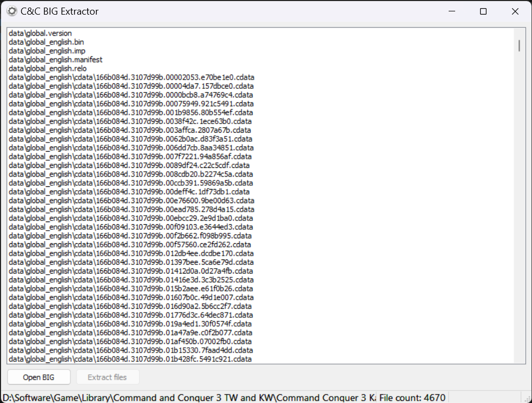Click the vertical scrollbar thumb in file list
Image resolution: width=532 pixels, height=403 pixels.
tap(519, 45)
